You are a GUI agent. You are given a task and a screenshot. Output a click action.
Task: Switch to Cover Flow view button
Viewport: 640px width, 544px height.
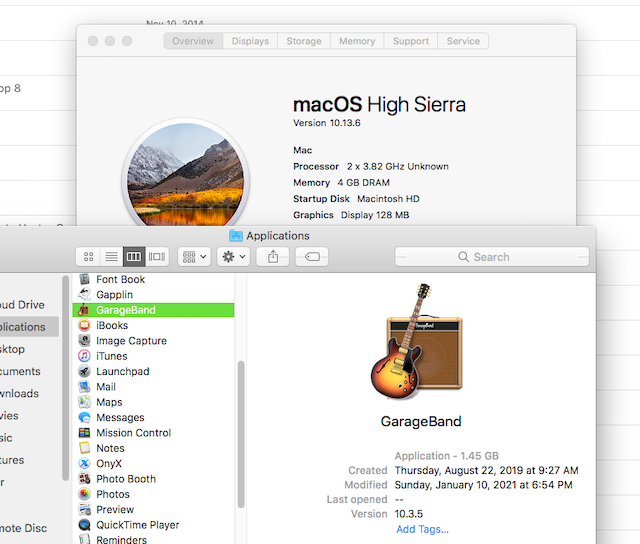tap(157, 257)
